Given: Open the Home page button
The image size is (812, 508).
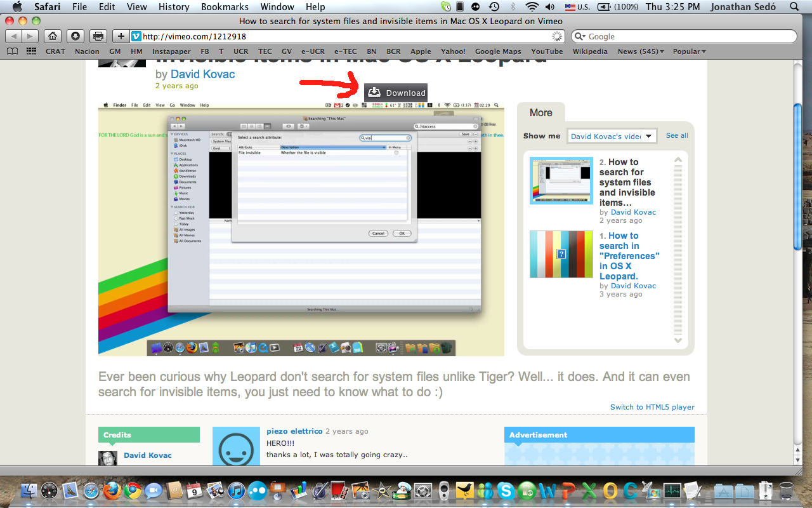Looking at the screenshot, I should click(54, 36).
